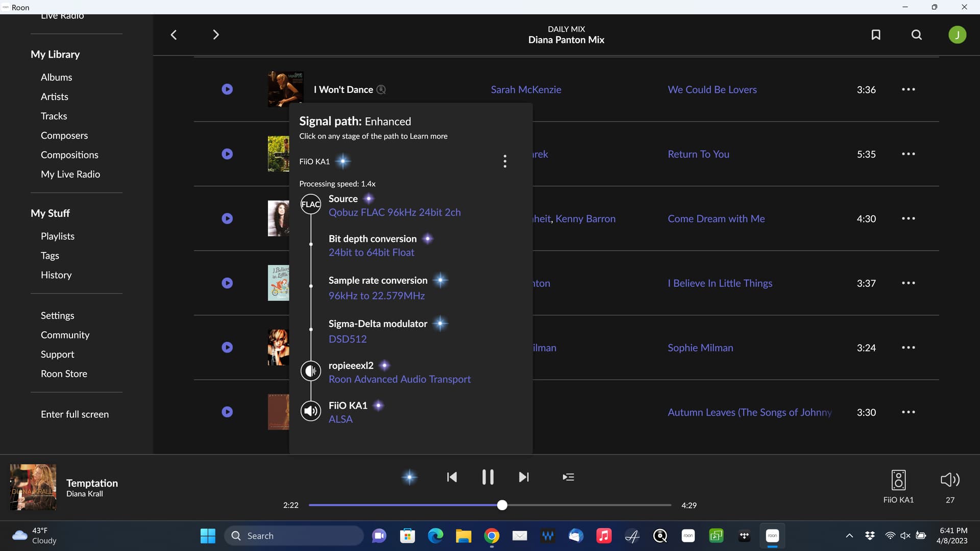This screenshot has height=551, width=980.
Task: Open Playlists under My Stuff
Action: [x=58, y=236]
